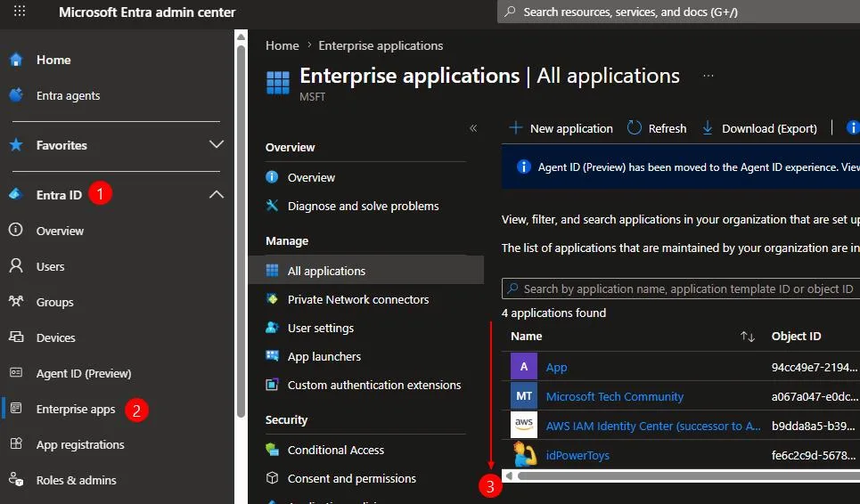Click the Diagnose and solve problems wrench icon
The width and height of the screenshot is (860, 504).
(x=272, y=206)
